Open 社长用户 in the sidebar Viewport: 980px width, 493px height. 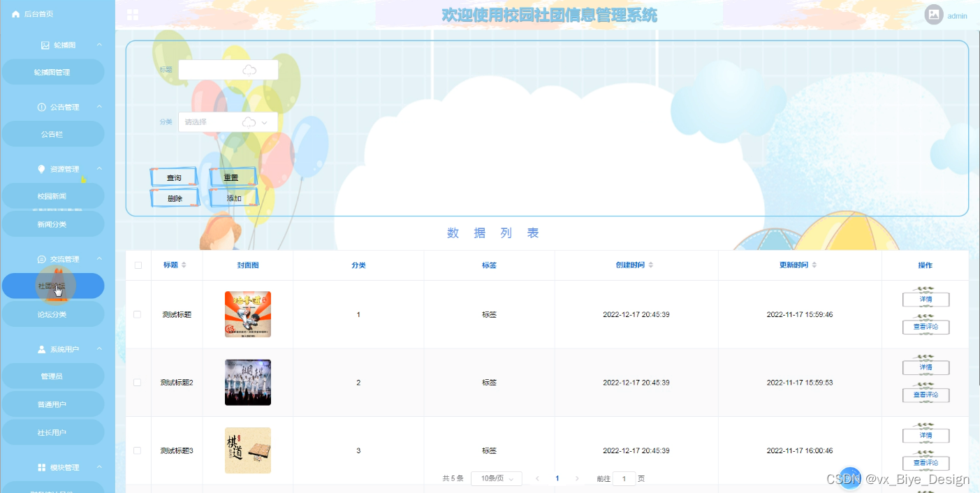pos(53,432)
